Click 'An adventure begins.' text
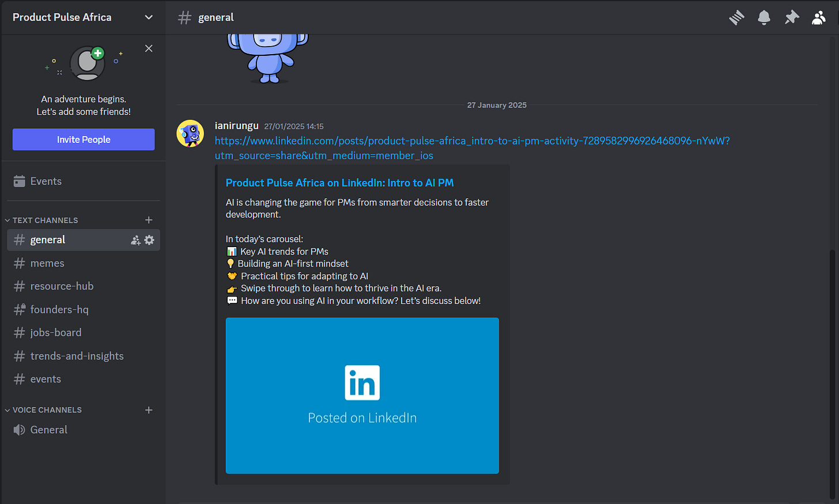Viewport: 839px width, 504px height. pyautogui.click(x=84, y=99)
